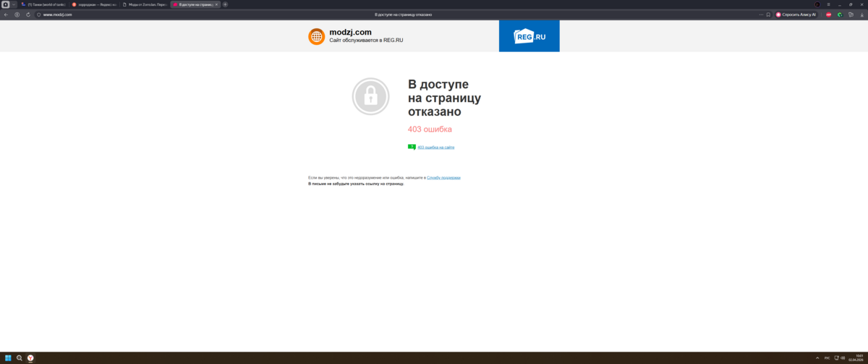Close the active 403 error tab
This screenshot has width=868, height=364.
coord(216,4)
